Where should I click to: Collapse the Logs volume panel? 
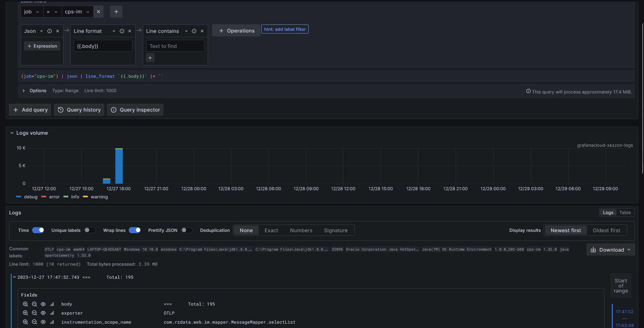[12, 133]
